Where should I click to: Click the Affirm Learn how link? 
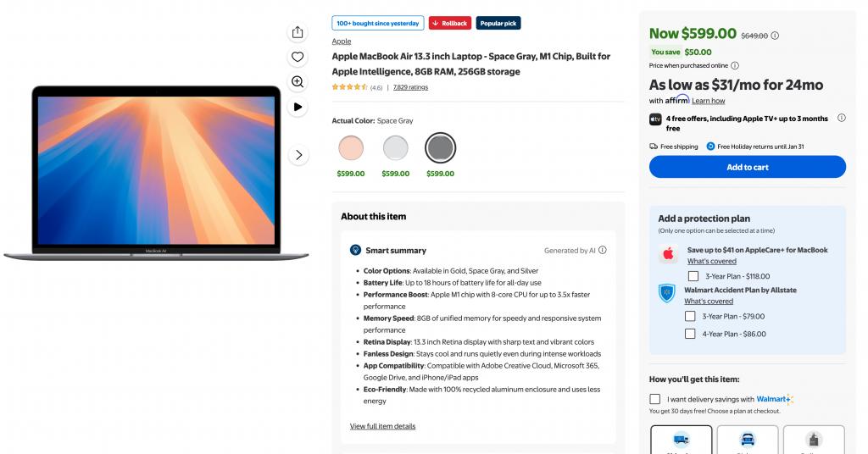[709, 101]
